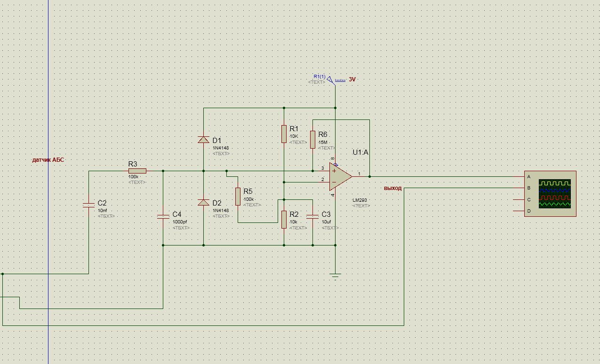Viewport: 600px width, 364px height.
Task: Click the 'D1' reference label
Action: click(x=217, y=140)
